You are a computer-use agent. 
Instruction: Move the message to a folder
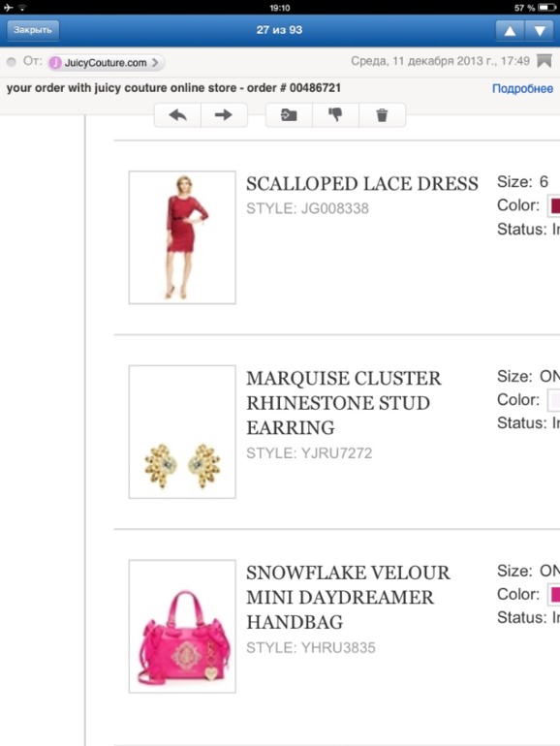pos(289,115)
